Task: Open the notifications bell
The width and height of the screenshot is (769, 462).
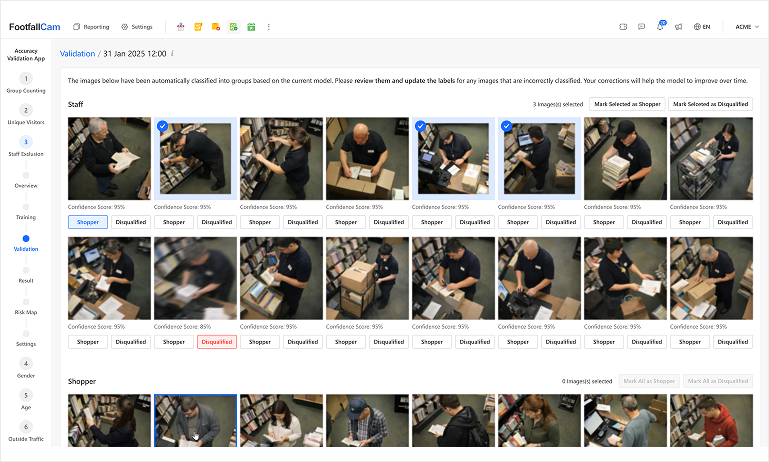Action: (660, 26)
